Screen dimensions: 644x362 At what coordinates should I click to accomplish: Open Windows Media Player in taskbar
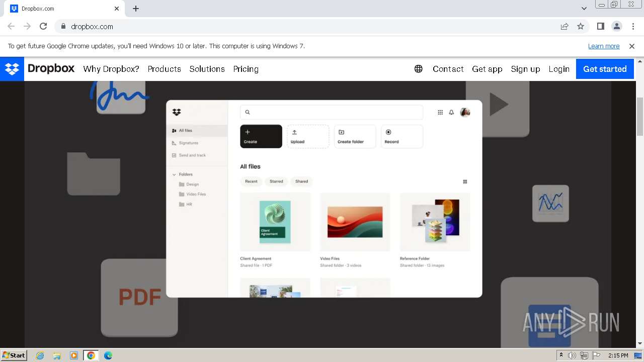[74, 355]
